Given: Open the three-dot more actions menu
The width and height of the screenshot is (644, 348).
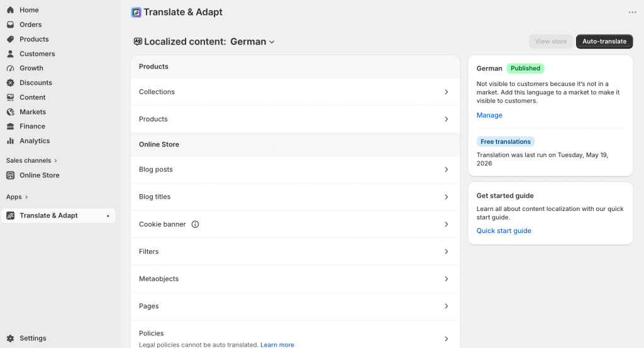Looking at the screenshot, I should point(633,13).
